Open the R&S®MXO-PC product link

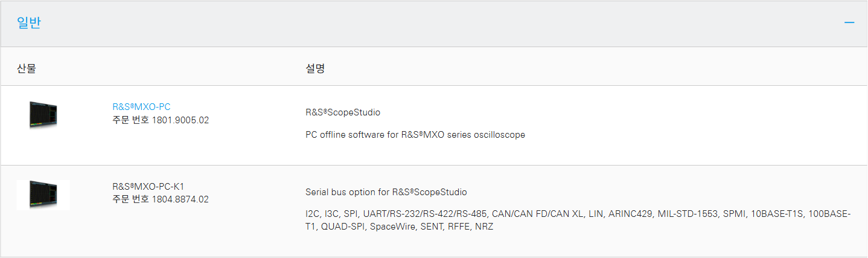coord(141,107)
